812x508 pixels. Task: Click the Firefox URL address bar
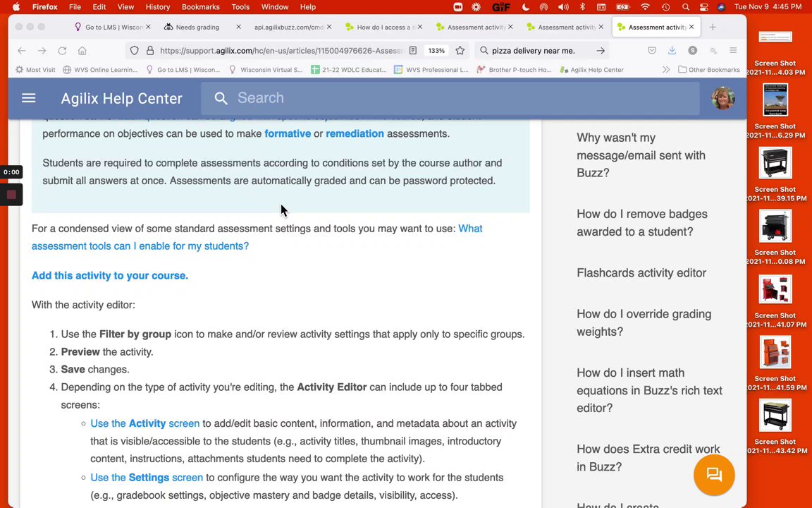281,50
